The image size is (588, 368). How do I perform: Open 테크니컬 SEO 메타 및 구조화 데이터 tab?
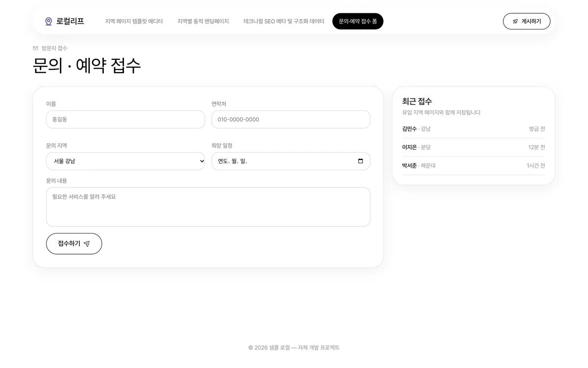pyautogui.click(x=284, y=22)
